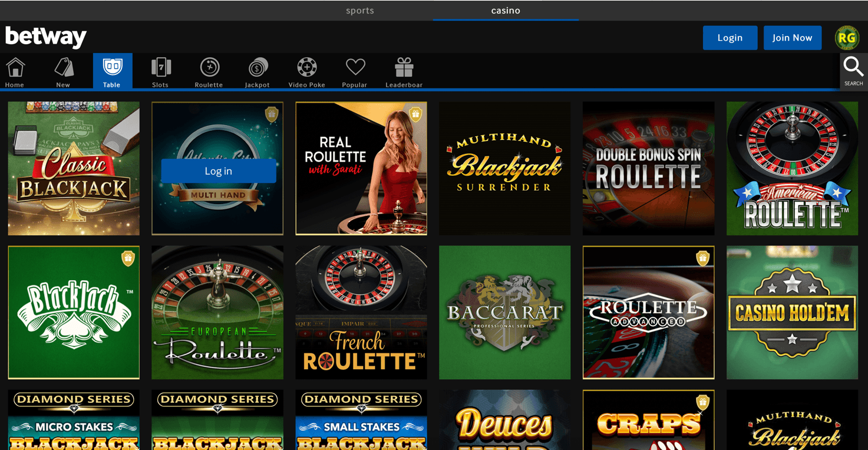Click the Table category tab
The image size is (868, 450).
point(112,71)
